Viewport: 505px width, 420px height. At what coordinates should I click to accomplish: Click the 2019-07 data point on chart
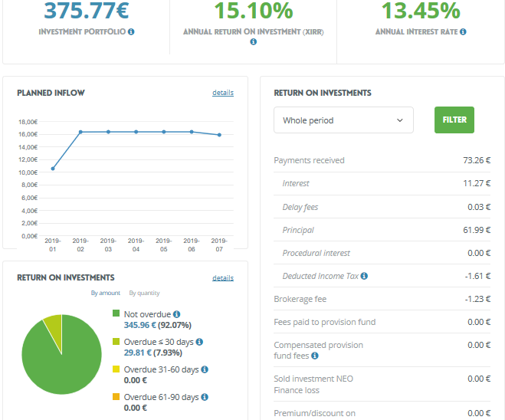[219, 135]
